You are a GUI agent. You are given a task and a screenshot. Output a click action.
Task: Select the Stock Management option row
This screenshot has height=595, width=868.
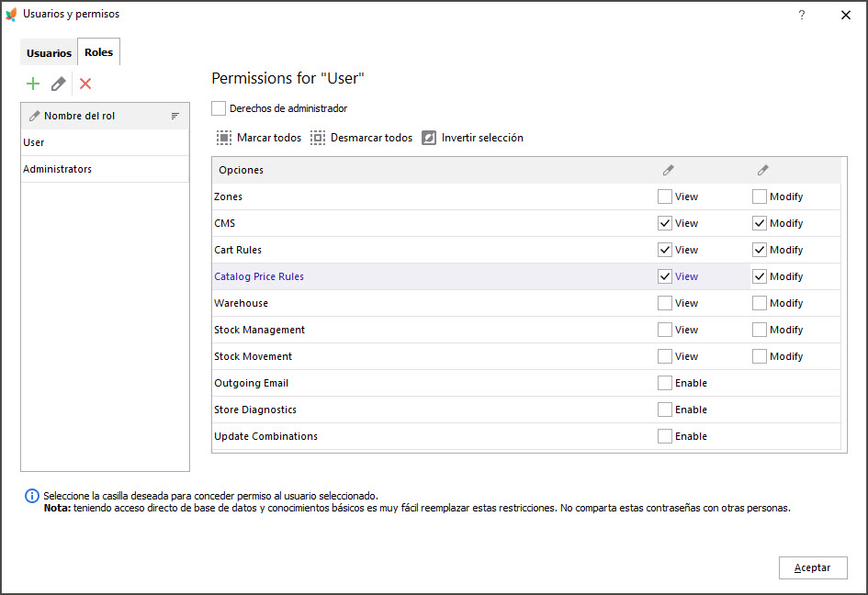pyautogui.click(x=526, y=330)
